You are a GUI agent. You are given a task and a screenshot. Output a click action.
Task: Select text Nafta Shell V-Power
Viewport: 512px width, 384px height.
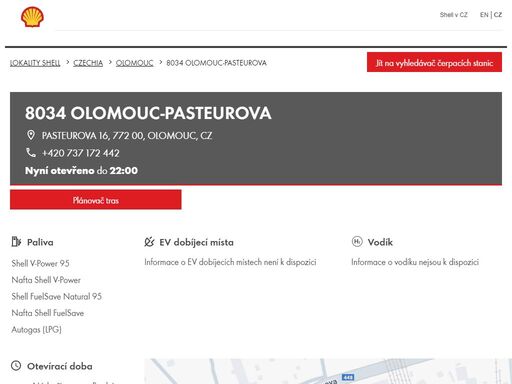point(46,280)
